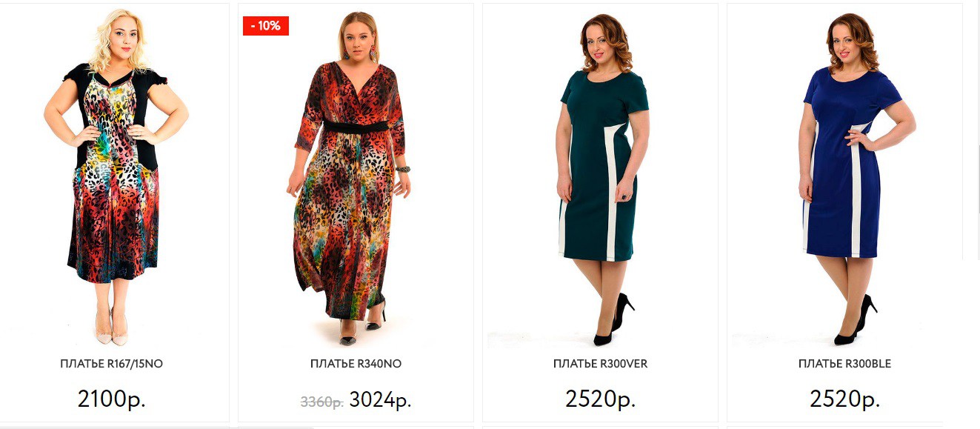This screenshot has width=980, height=429.
Task: Click the discounted 3024р. price
Action: [380, 400]
